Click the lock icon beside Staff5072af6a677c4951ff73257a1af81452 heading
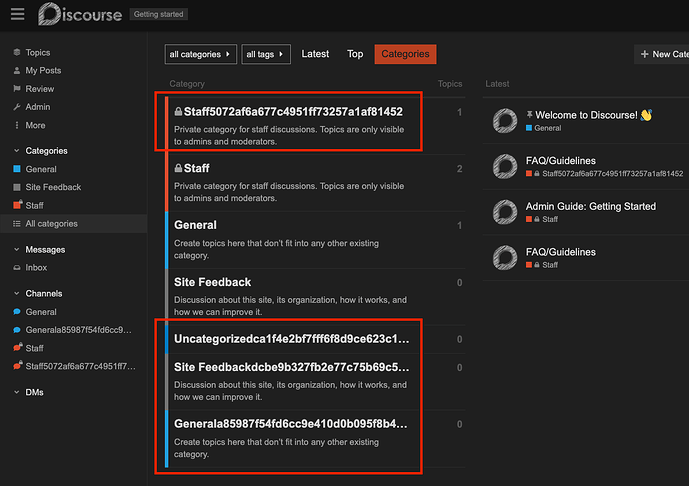Image resolution: width=689 pixels, height=486 pixels. pyautogui.click(x=178, y=112)
